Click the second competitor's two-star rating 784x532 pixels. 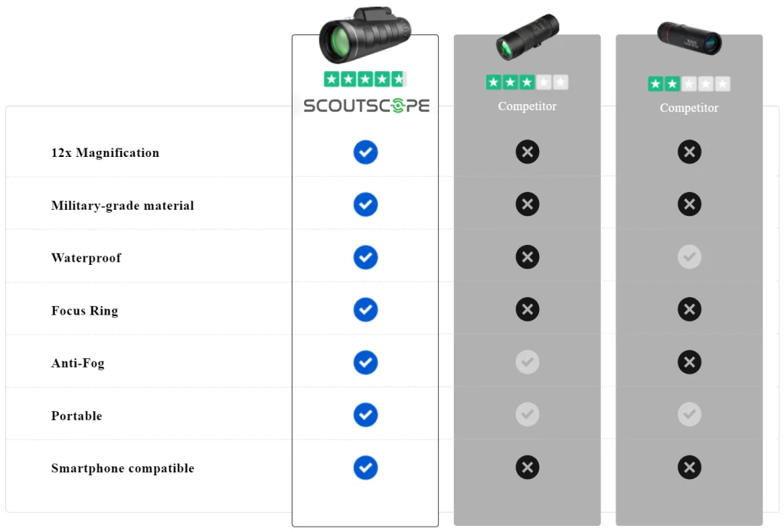coord(689,84)
